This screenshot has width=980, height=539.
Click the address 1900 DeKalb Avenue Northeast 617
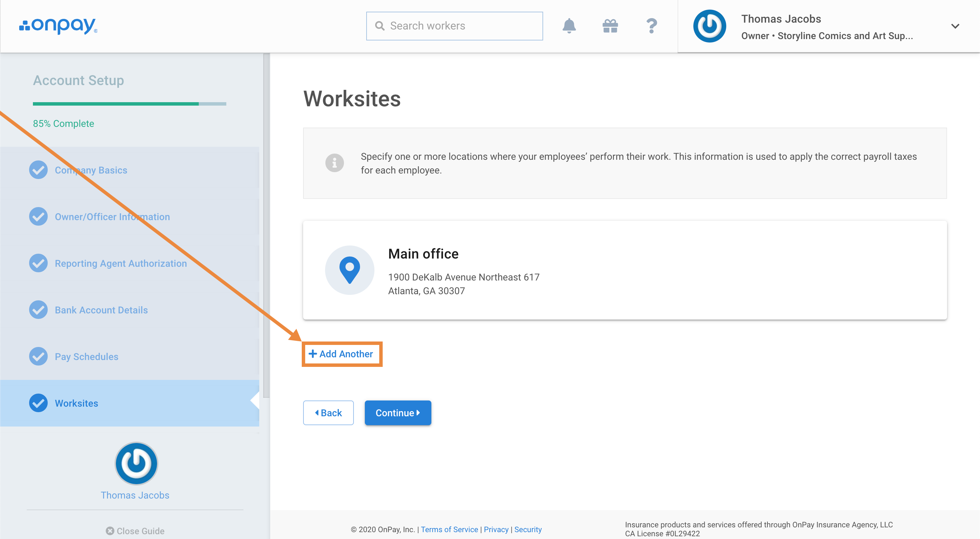pos(464,277)
